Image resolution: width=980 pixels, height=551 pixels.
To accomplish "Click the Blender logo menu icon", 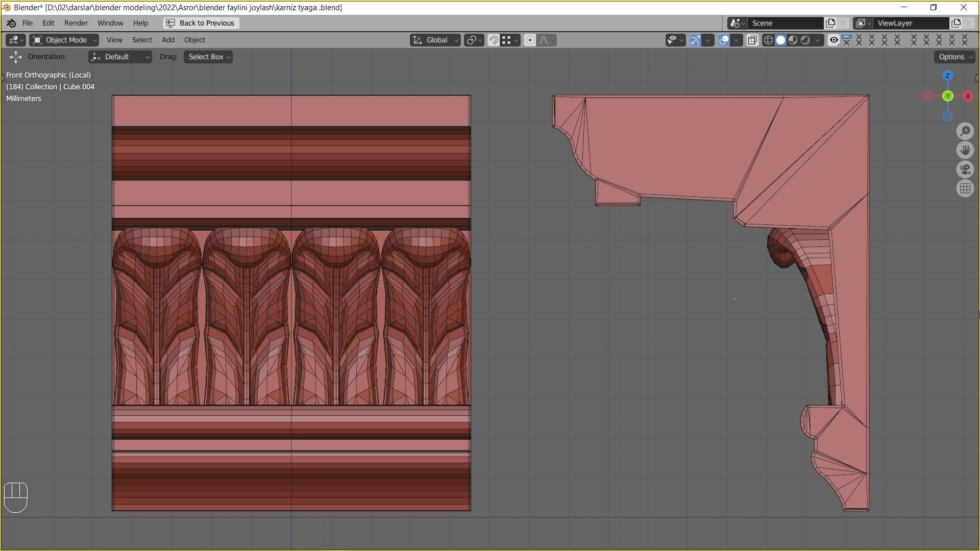I will [11, 23].
